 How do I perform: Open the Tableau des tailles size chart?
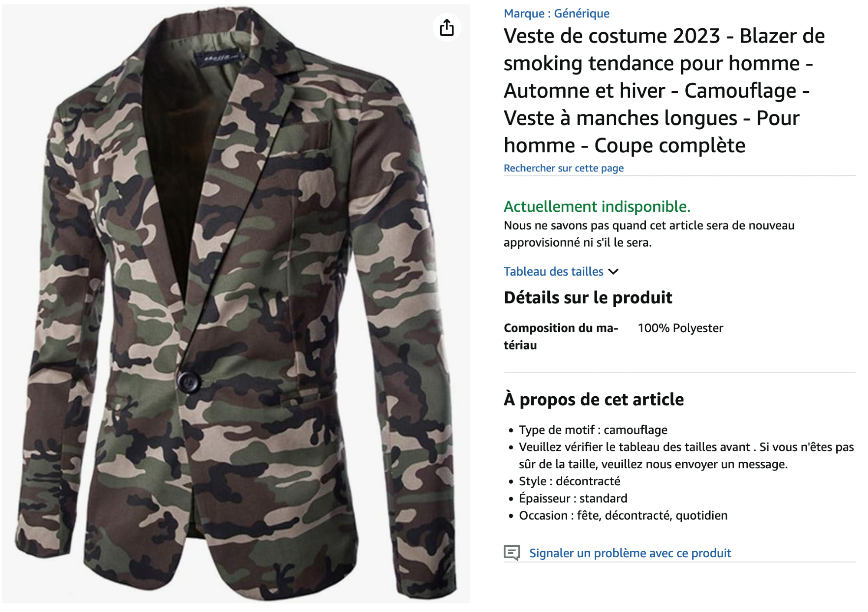click(x=553, y=272)
